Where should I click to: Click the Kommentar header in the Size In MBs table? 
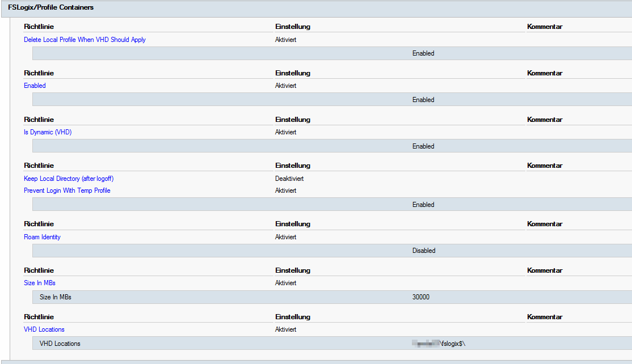coord(545,270)
